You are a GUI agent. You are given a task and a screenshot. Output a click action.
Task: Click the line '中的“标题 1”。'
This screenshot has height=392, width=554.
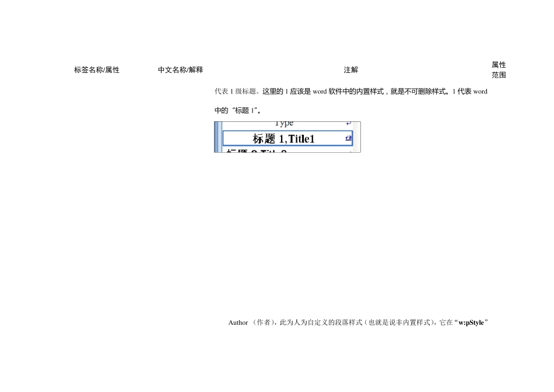[238, 111]
